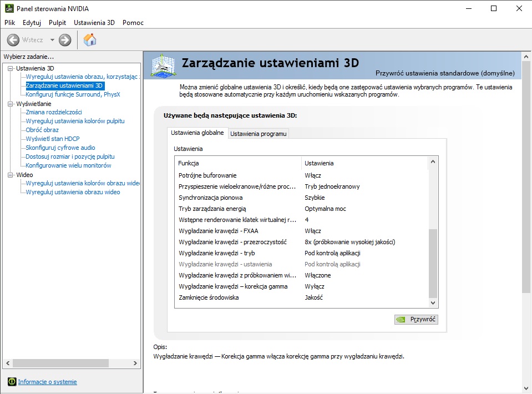Select Wygładzanie krawędzi - przezroczystość row

click(x=302, y=242)
